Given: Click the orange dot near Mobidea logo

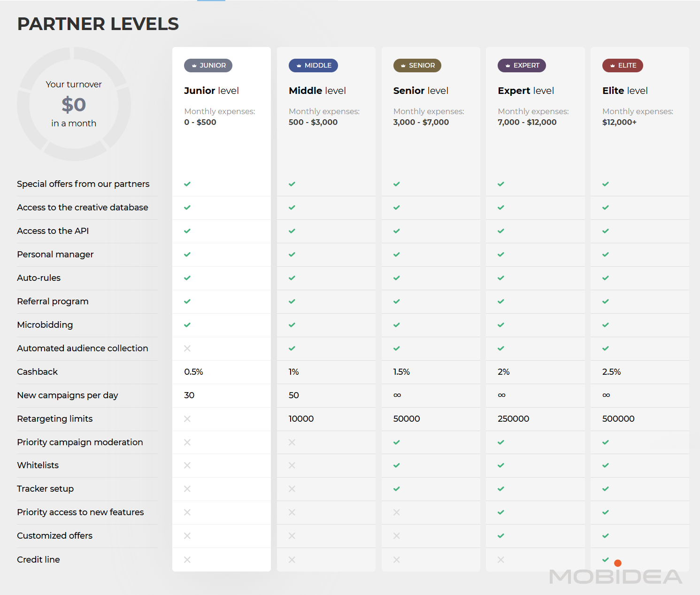Looking at the screenshot, I should pyautogui.click(x=618, y=563).
